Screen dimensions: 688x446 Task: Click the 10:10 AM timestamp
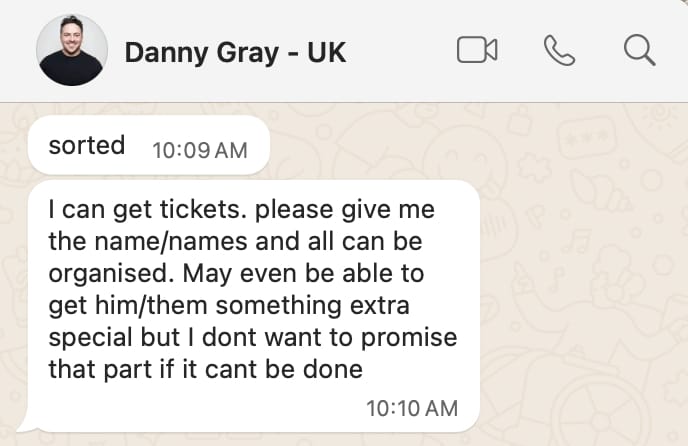coord(412,408)
